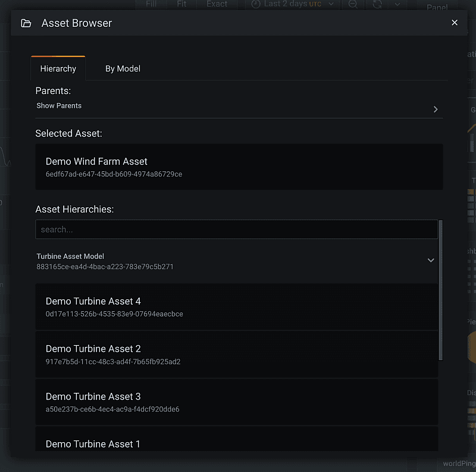Select the Fit view mode button
476x472 pixels.
point(181,4)
